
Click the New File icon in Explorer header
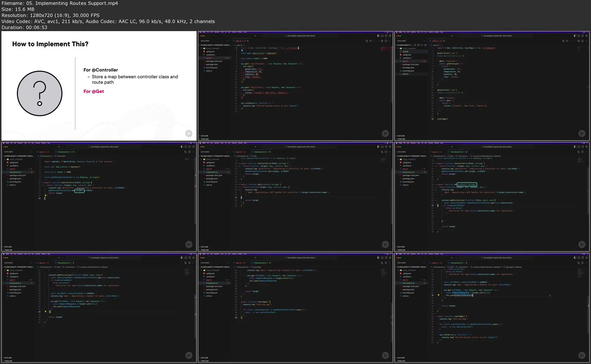pyautogui.click(x=415, y=45)
